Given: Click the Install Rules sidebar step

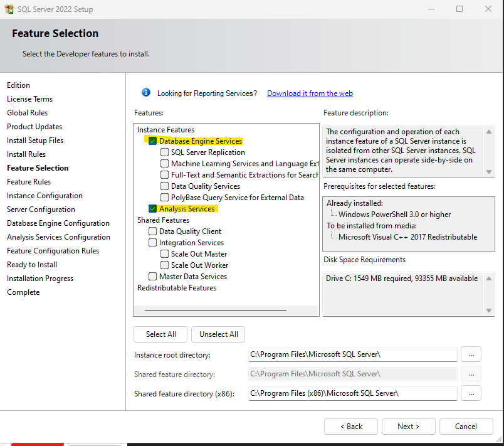Looking at the screenshot, I should pyautogui.click(x=26, y=154).
